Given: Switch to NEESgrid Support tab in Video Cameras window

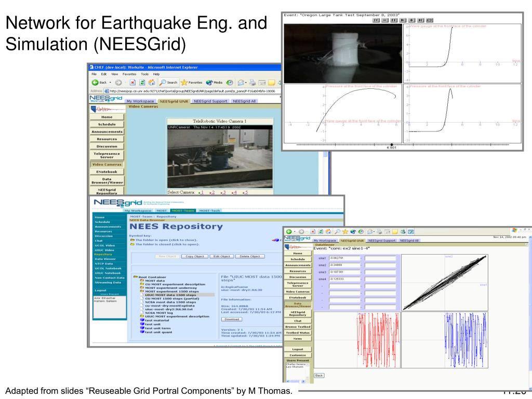Looking at the screenshot, I should pyautogui.click(x=210, y=101).
